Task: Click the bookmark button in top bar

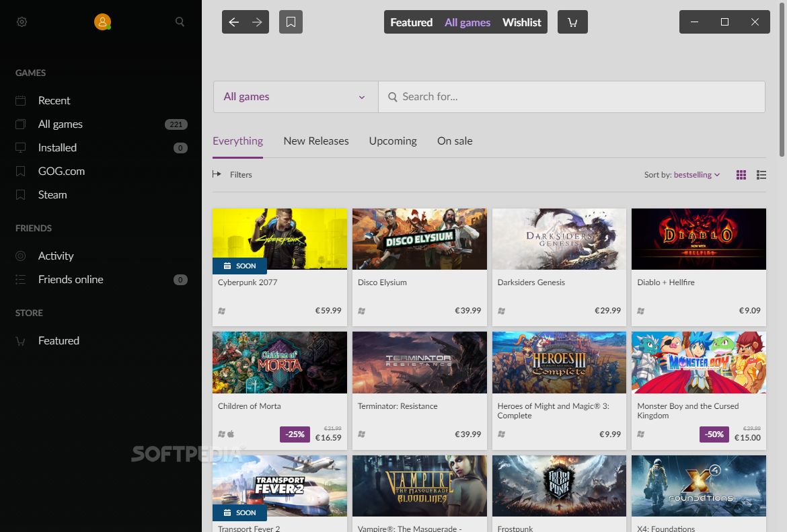Action: pos(291,22)
